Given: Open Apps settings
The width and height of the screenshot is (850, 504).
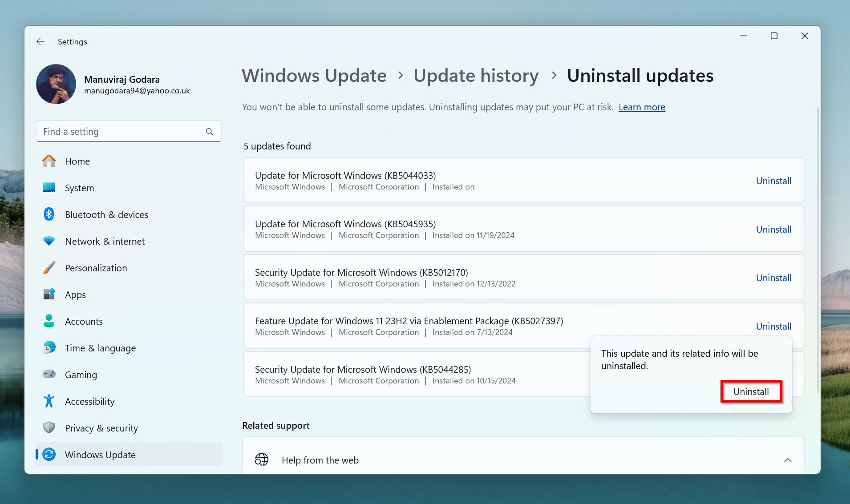Looking at the screenshot, I should point(129,294).
